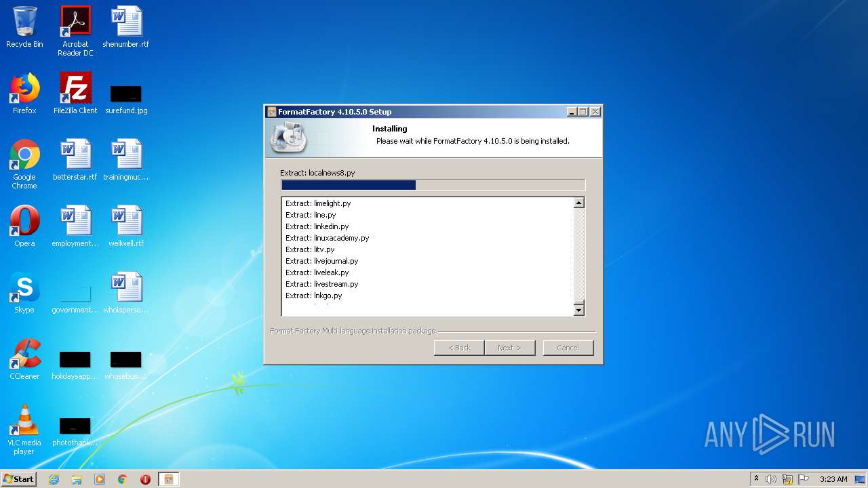
Task: Close the FormatFactory Setup window
Action: tap(595, 112)
